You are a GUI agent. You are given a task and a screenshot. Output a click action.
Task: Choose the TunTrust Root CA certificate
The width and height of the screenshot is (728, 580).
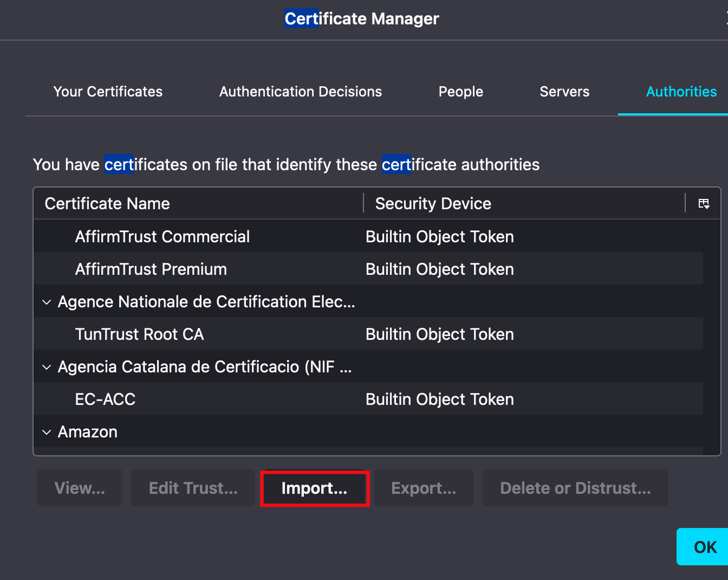(140, 334)
